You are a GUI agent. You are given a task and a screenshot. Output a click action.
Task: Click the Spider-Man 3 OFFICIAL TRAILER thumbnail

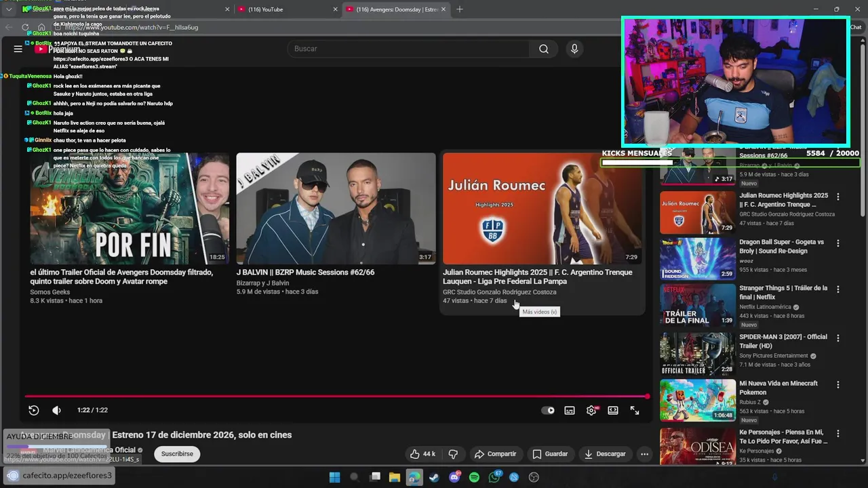coord(698,354)
